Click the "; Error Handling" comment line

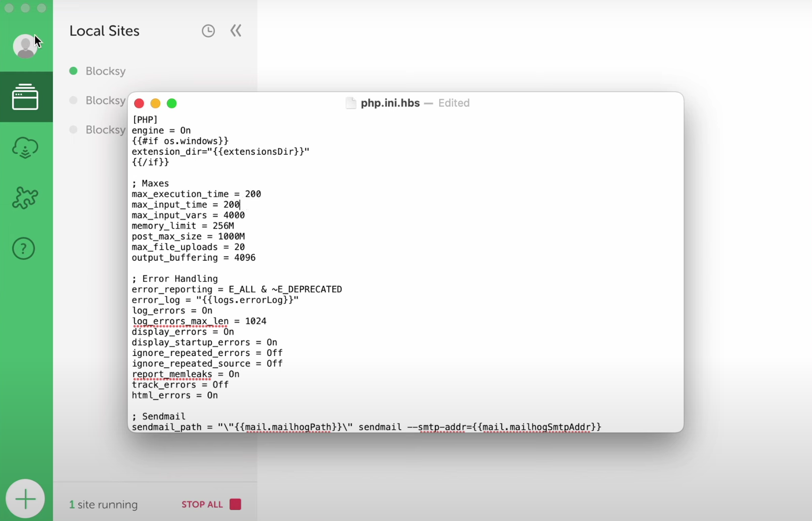coord(175,279)
